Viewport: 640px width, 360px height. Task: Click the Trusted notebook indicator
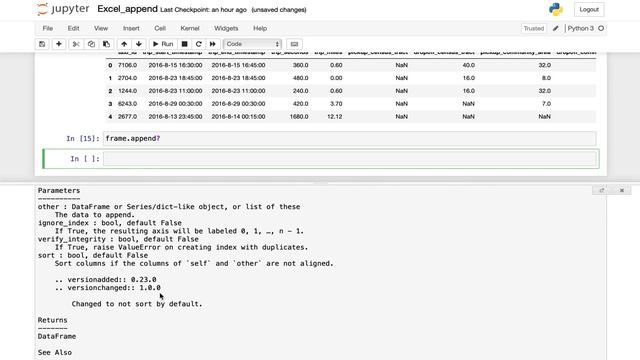tap(533, 28)
